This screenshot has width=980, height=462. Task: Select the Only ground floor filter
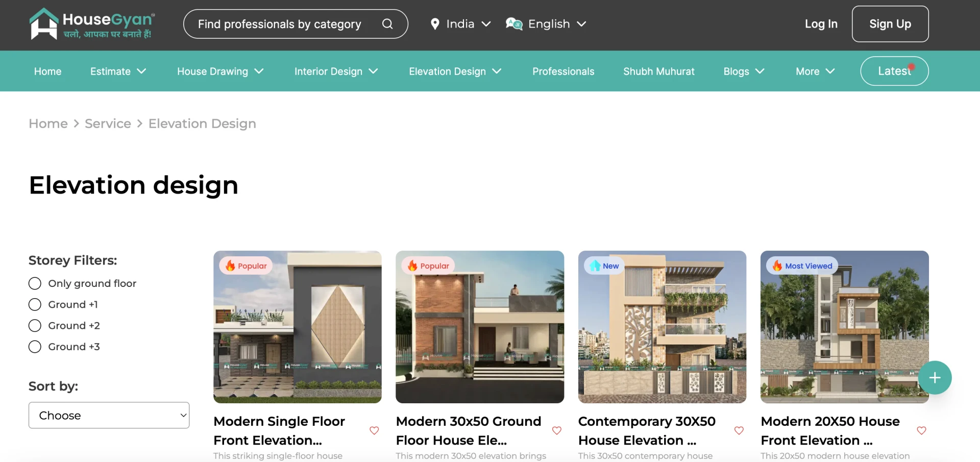tap(35, 283)
